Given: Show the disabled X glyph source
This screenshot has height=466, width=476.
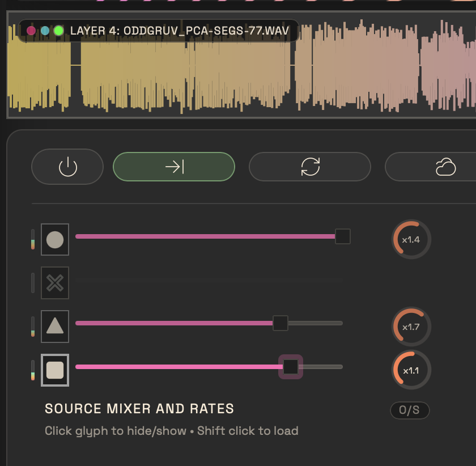Looking at the screenshot, I should 55,283.
